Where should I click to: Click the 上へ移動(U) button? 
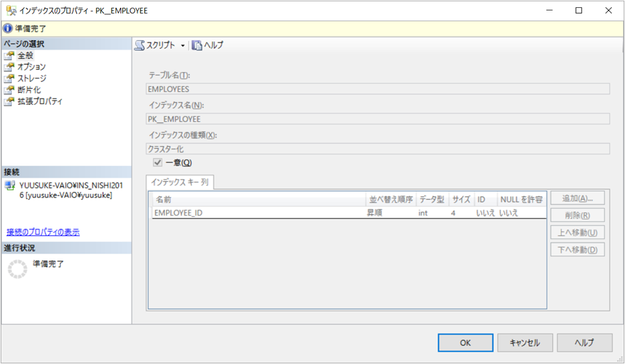point(578,232)
